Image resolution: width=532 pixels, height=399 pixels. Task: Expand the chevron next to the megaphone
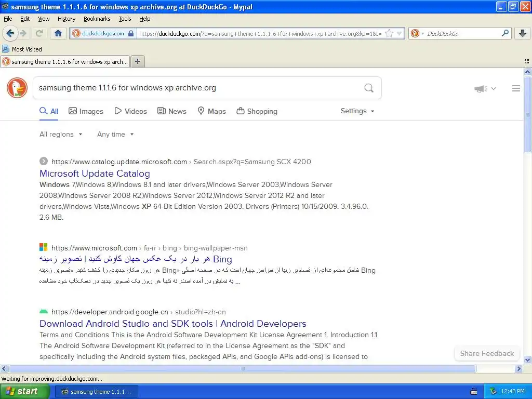tap(494, 88)
